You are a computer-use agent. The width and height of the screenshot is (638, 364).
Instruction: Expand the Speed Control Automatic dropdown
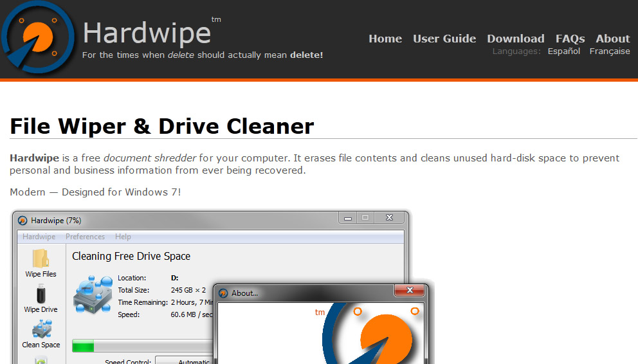click(185, 361)
